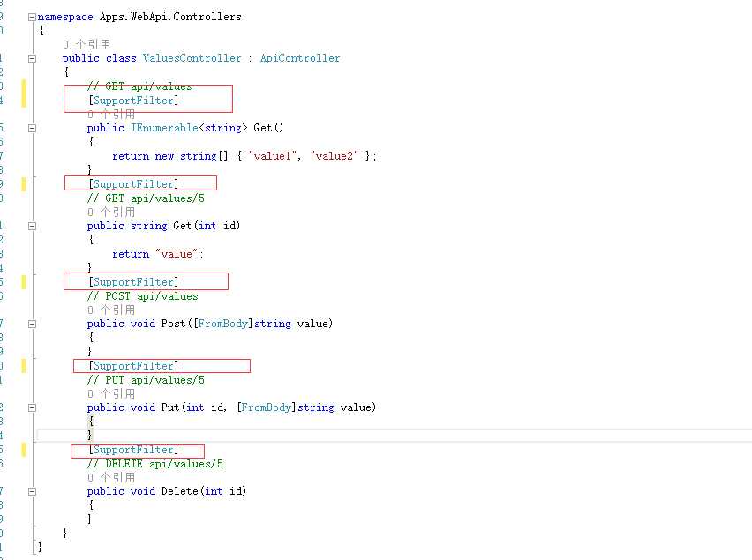This screenshot has width=752, height=560.
Task: Click the ApiController base class name
Action: pyautogui.click(x=300, y=58)
